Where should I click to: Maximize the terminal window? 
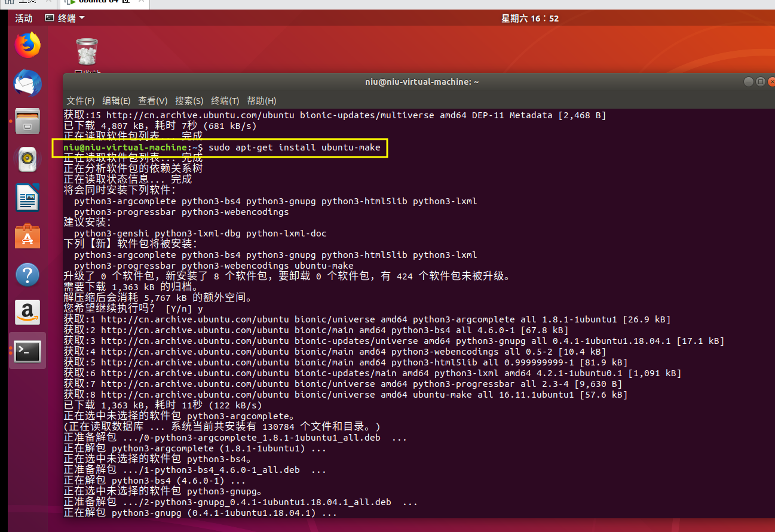click(760, 82)
